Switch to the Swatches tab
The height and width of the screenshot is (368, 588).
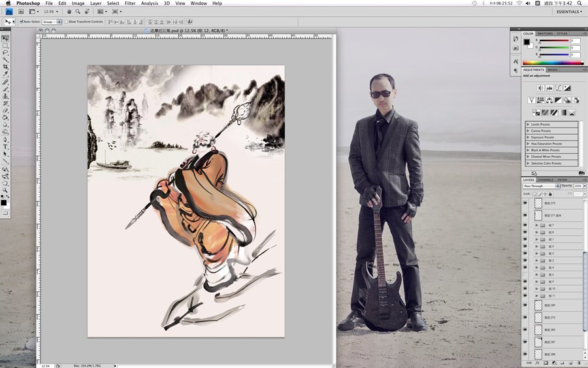point(545,33)
